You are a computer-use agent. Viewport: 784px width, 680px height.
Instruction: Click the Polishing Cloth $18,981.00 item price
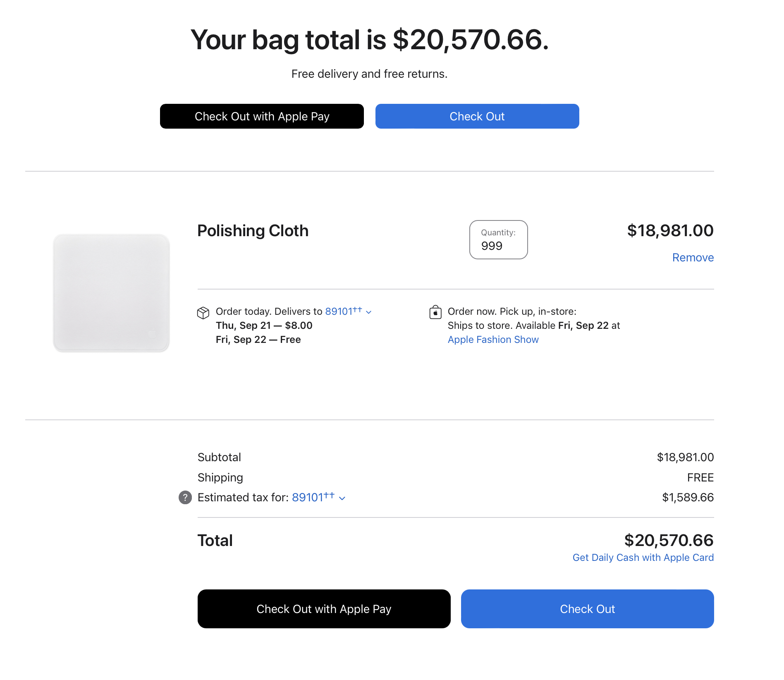point(670,231)
